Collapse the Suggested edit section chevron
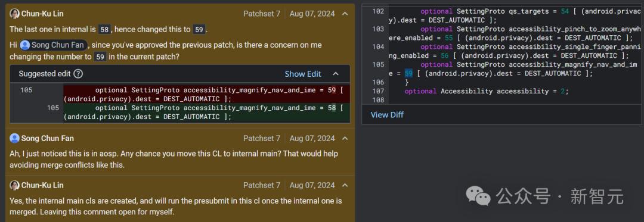 tap(336, 74)
